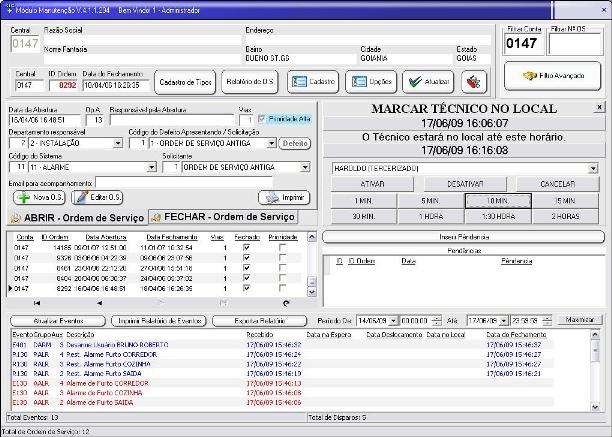This screenshot has width=612, height=437.
Task: Click the Cadastro button with form icon
Action: point(313,82)
